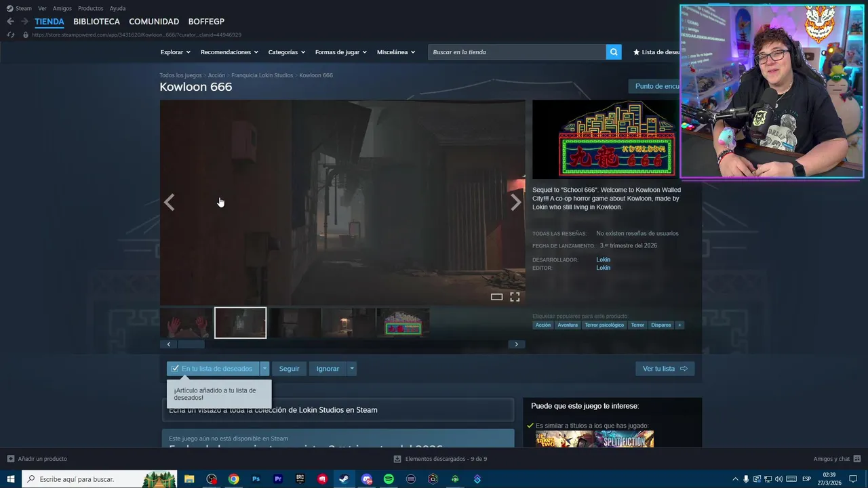The width and height of the screenshot is (868, 488).
Task: Open Discord from the taskbar
Action: point(366,479)
